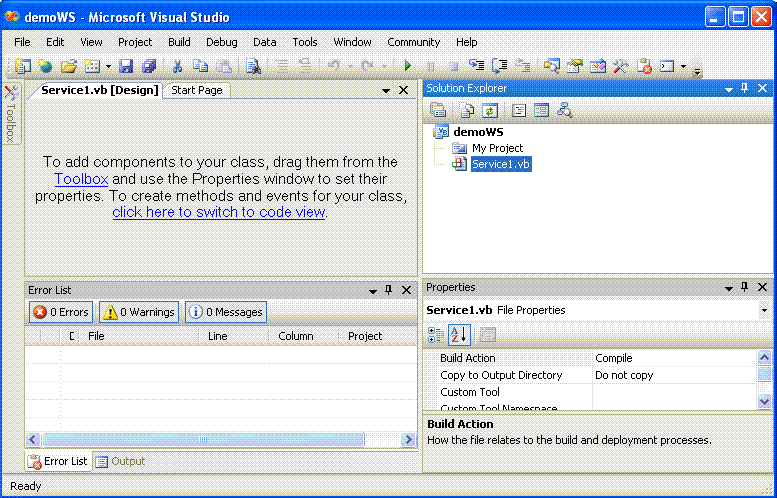This screenshot has height=498, width=777.
Task: Click the New Project toolbar icon
Action: 23,66
